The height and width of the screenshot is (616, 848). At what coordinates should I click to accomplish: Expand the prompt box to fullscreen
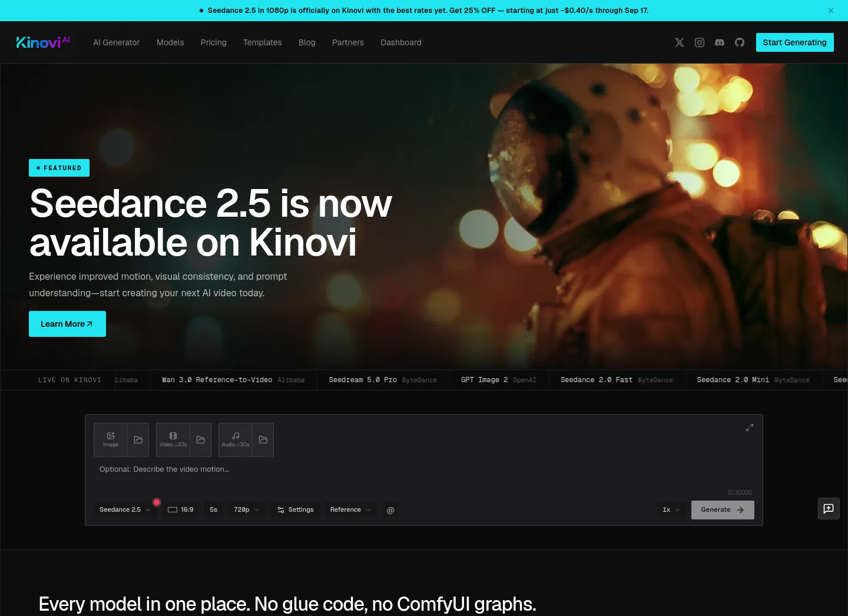(750, 428)
